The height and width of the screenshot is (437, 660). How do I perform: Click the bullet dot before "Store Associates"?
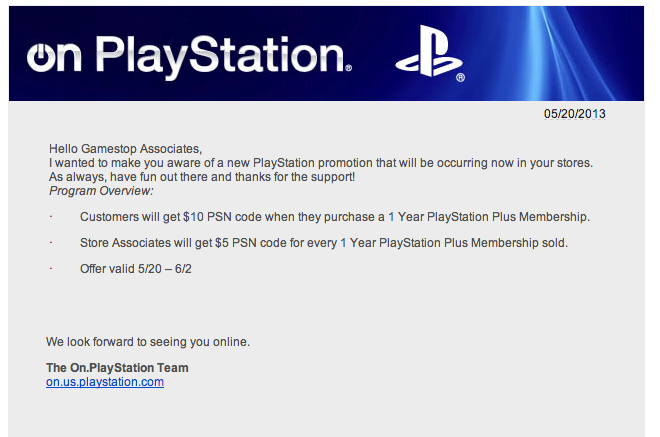51,243
